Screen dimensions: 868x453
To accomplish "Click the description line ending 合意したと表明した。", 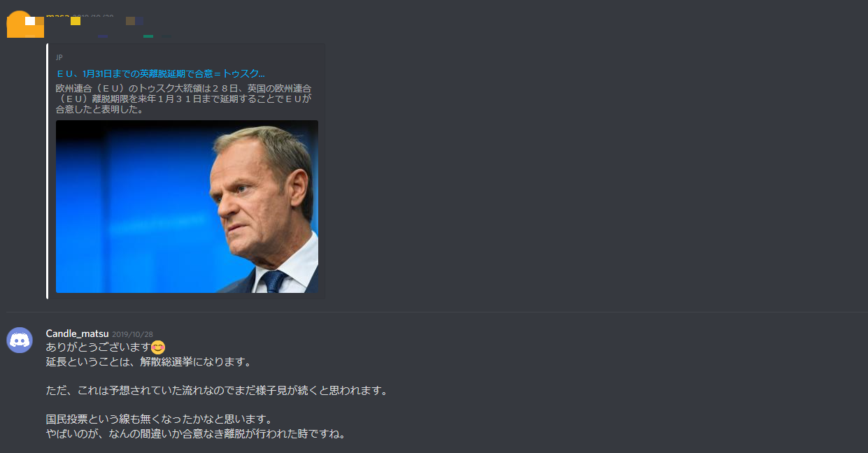I will click(99, 110).
